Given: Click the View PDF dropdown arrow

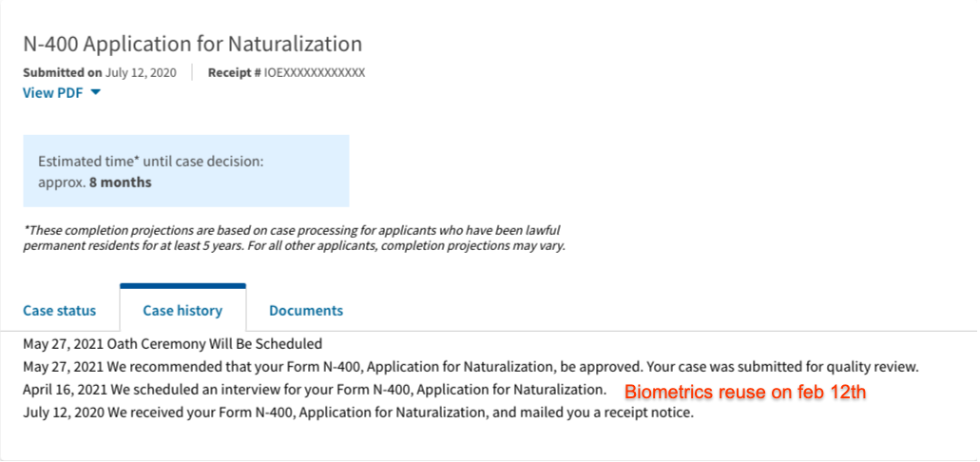Looking at the screenshot, I should pos(96,92).
